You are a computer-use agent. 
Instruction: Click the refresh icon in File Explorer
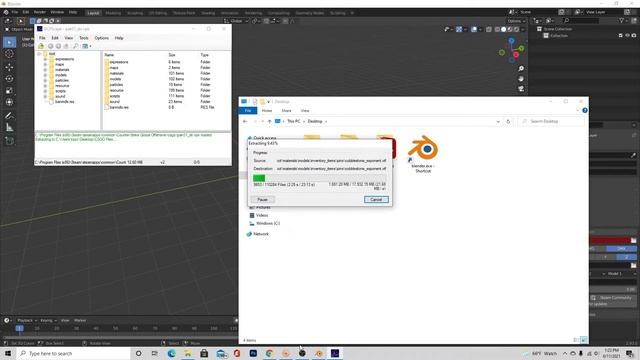508,122
